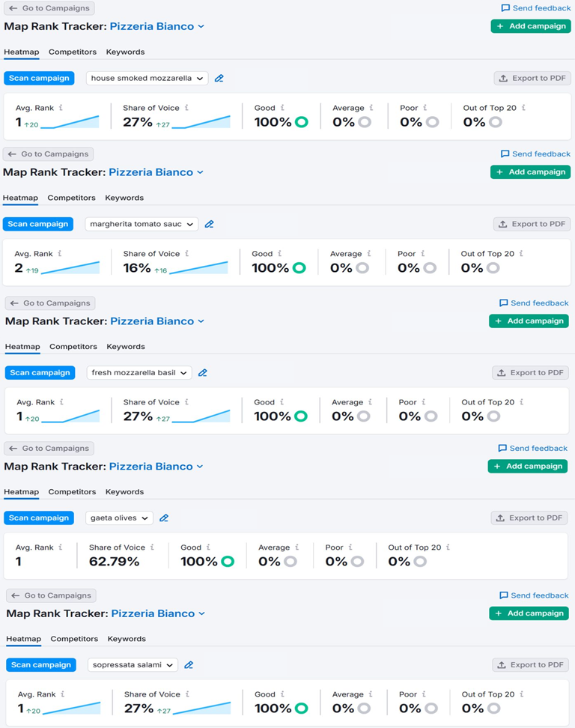
Task: Click info icon beside 62.79% Share of Voice label
Action: click(x=152, y=547)
